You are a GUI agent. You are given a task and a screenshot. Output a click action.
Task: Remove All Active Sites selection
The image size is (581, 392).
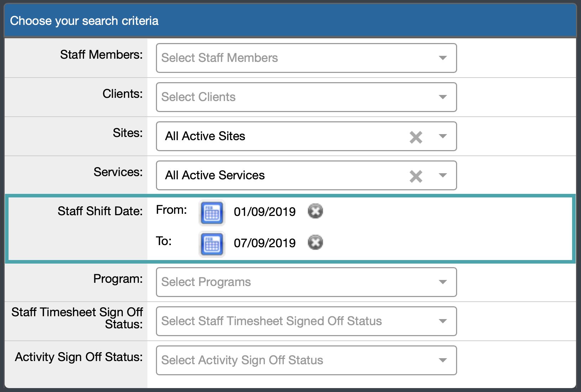click(x=416, y=137)
